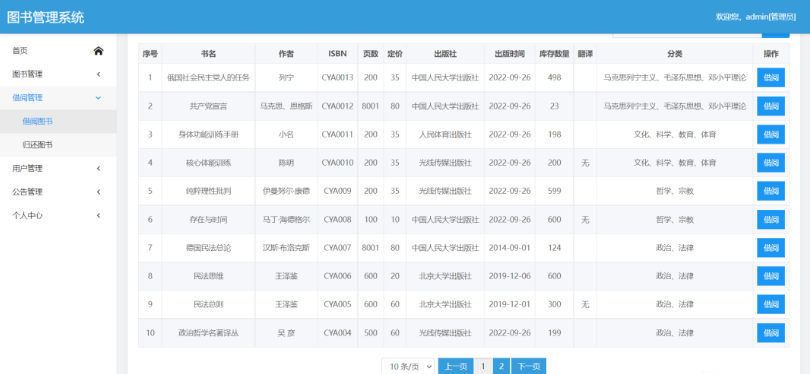Select the title 核心体能训练

point(208,163)
